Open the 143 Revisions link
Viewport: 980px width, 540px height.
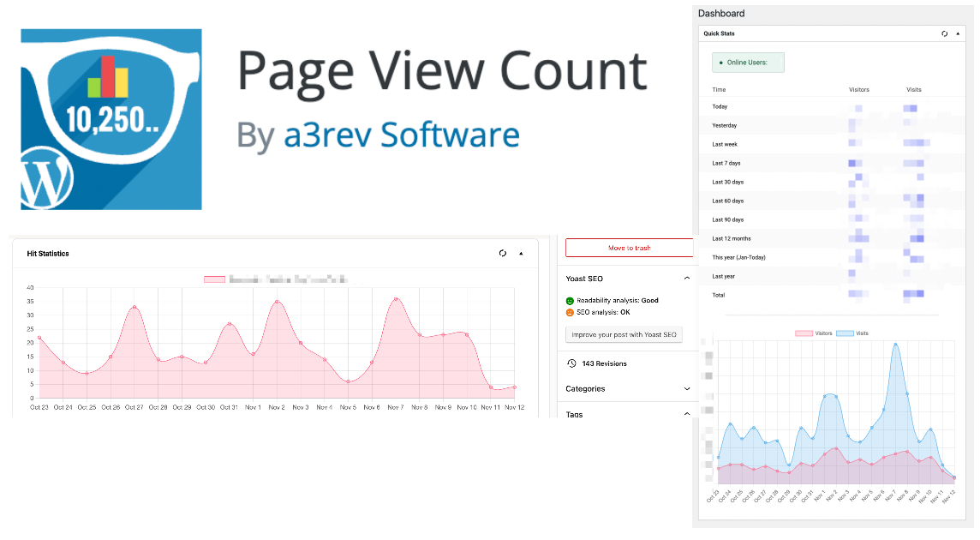click(604, 363)
